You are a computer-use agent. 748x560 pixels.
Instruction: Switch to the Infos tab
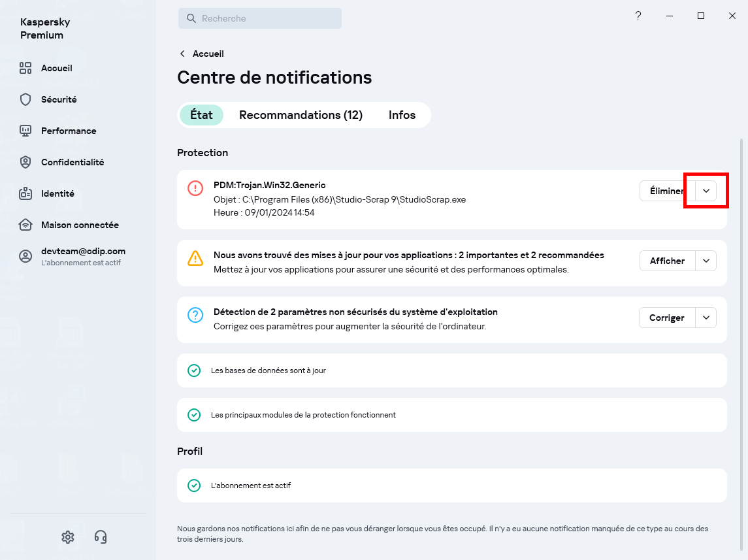402,115
